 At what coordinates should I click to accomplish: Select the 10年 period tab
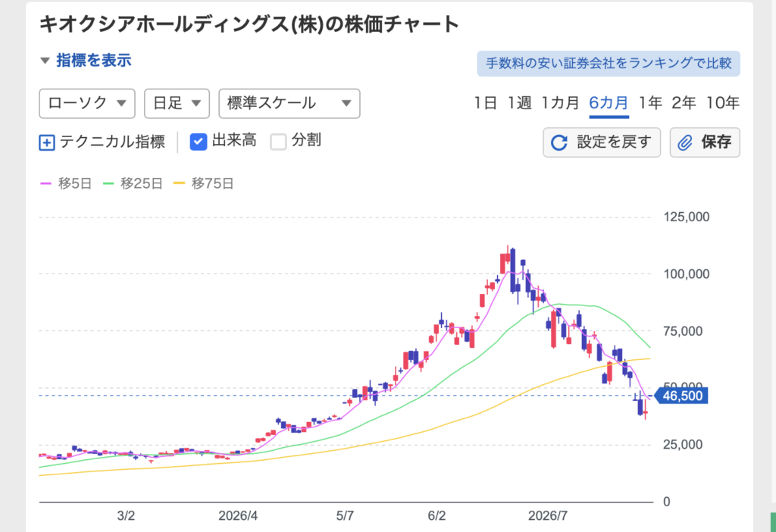(x=722, y=103)
